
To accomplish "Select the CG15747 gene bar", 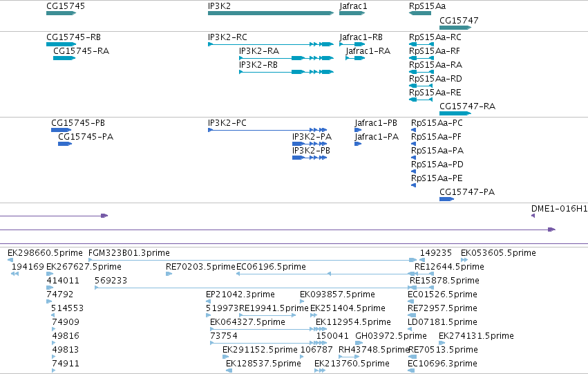I will coord(455,28).
